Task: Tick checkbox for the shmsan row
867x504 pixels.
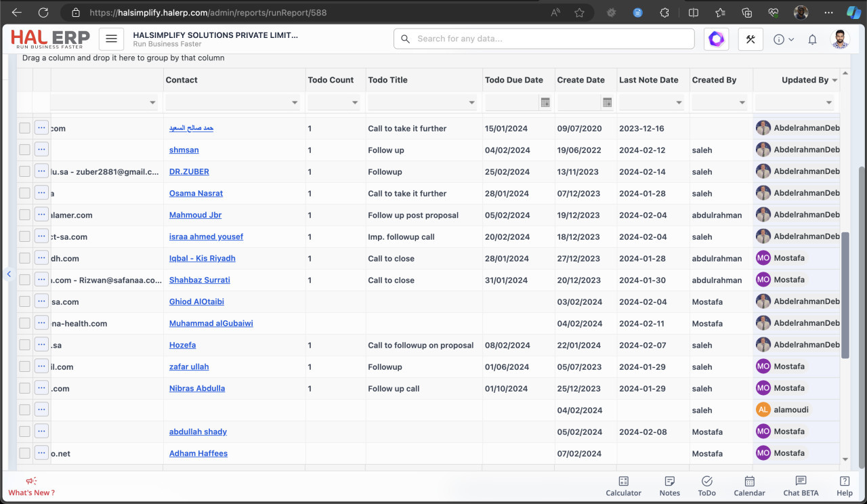Action: click(x=24, y=150)
